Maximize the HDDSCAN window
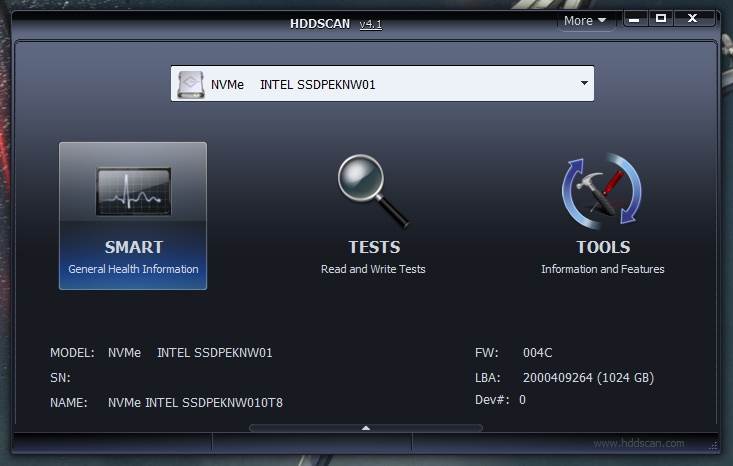Viewport: 733px width, 466px height. click(661, 19)
